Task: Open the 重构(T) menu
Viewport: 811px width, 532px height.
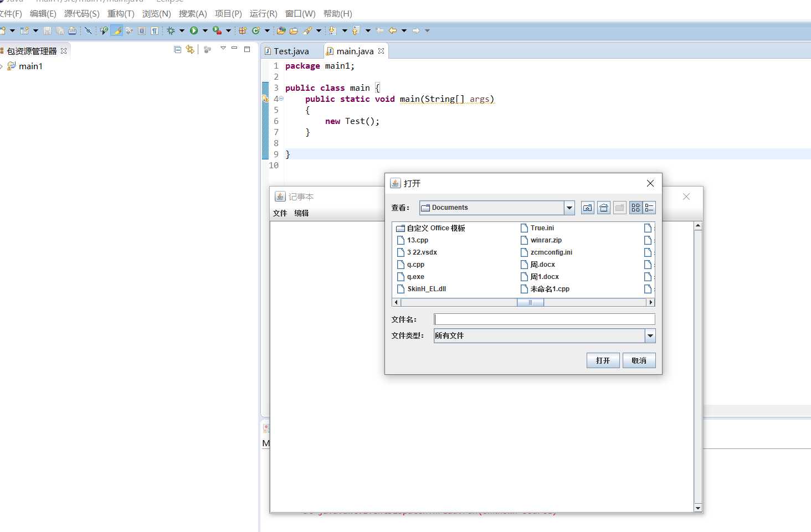Action: tap(121, 13)
